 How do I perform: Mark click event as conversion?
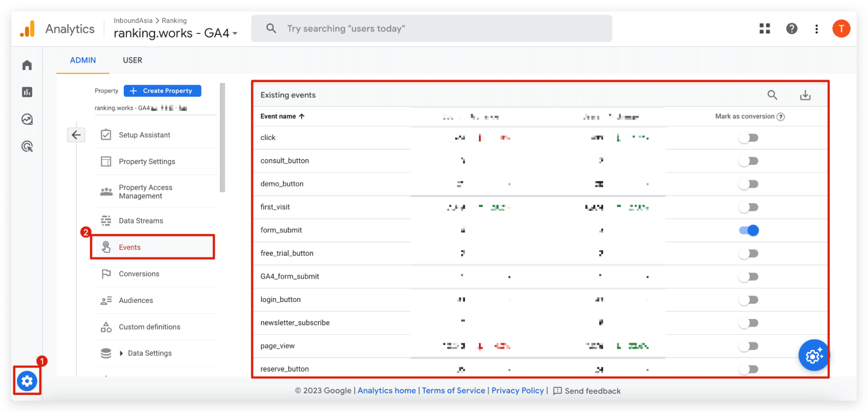tap(749, 138)
